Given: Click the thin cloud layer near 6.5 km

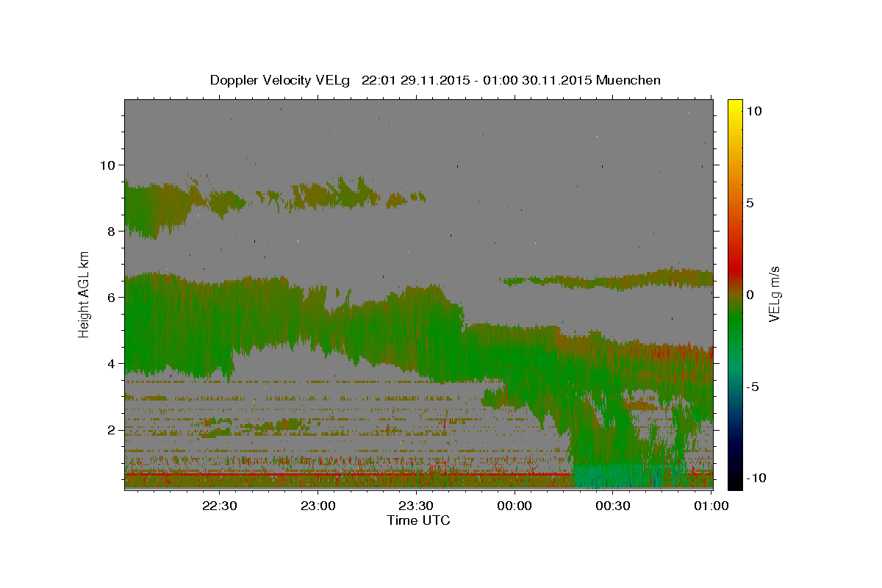Looking at the screenshot, I should coord(606,279).
